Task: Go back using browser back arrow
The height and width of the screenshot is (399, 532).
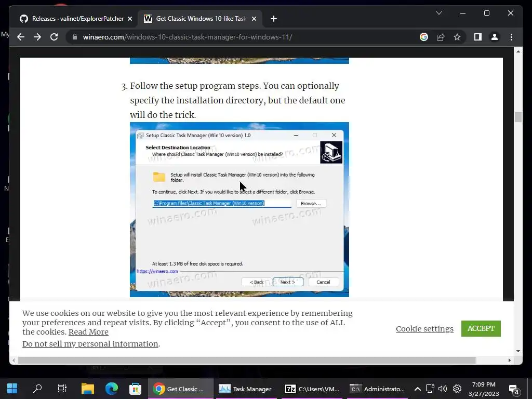Action: click(21, 37)
